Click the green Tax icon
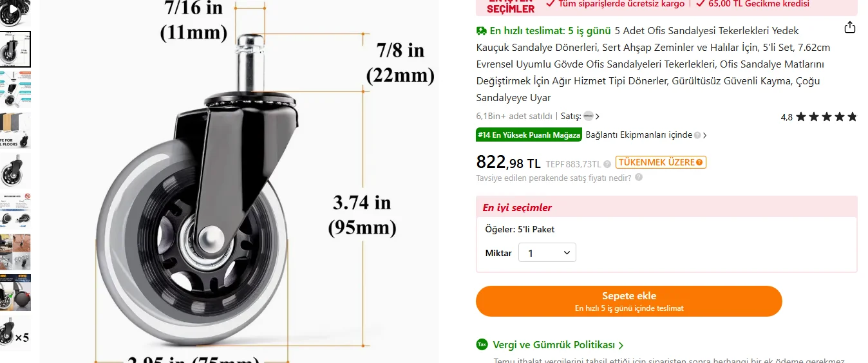 [x=482, y=344]
